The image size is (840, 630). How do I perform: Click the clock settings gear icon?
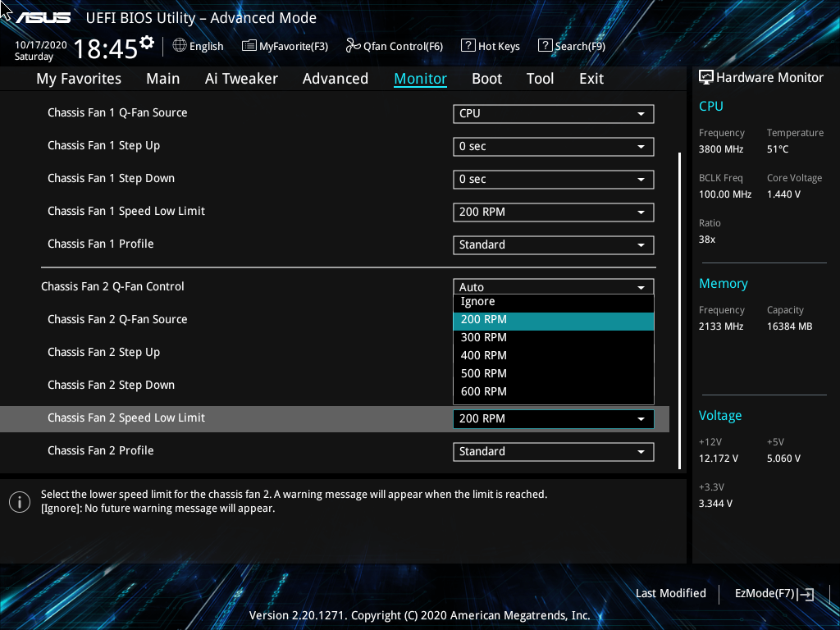[x=147, y=43]
